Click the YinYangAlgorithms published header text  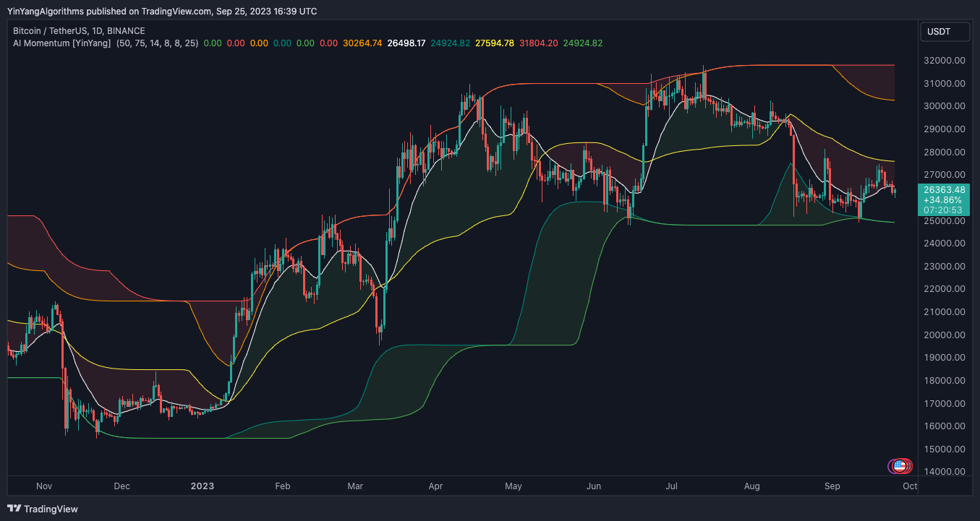tap(162, 11)
